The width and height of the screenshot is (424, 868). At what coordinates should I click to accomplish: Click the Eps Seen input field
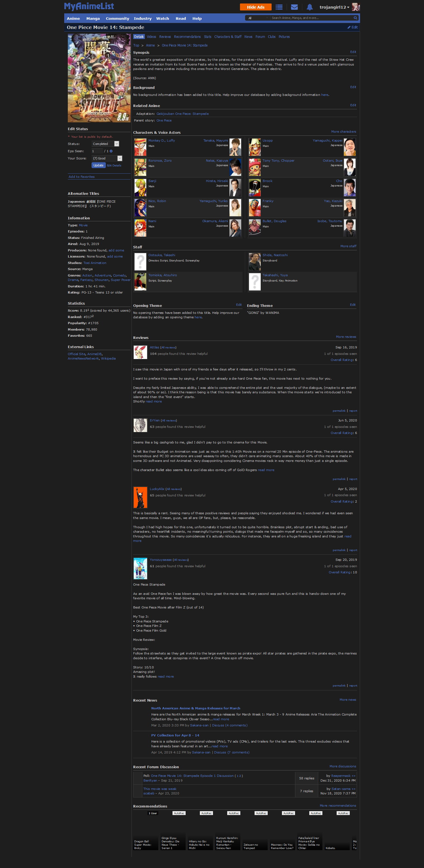click(x=97, y=151)
